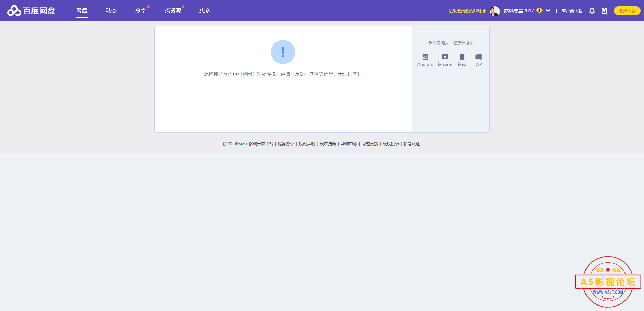
Task: Click the WP Windows Phone icon
Action: pyautogui.click(x=478, y=57)
